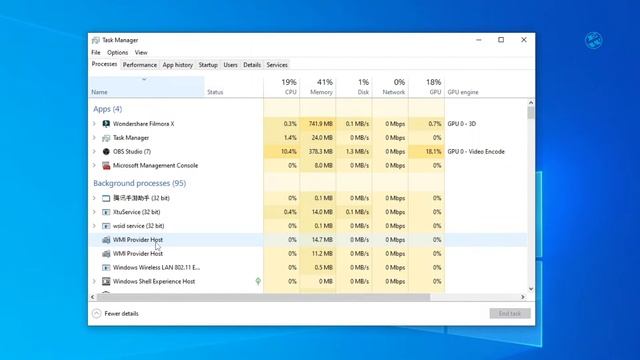Sort by the Network column header

pos(390,87)
